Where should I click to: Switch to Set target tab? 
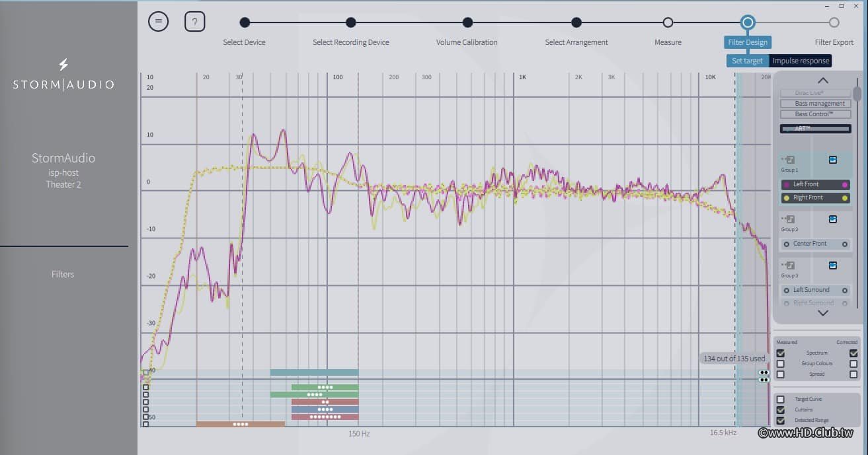pos(747,61)
